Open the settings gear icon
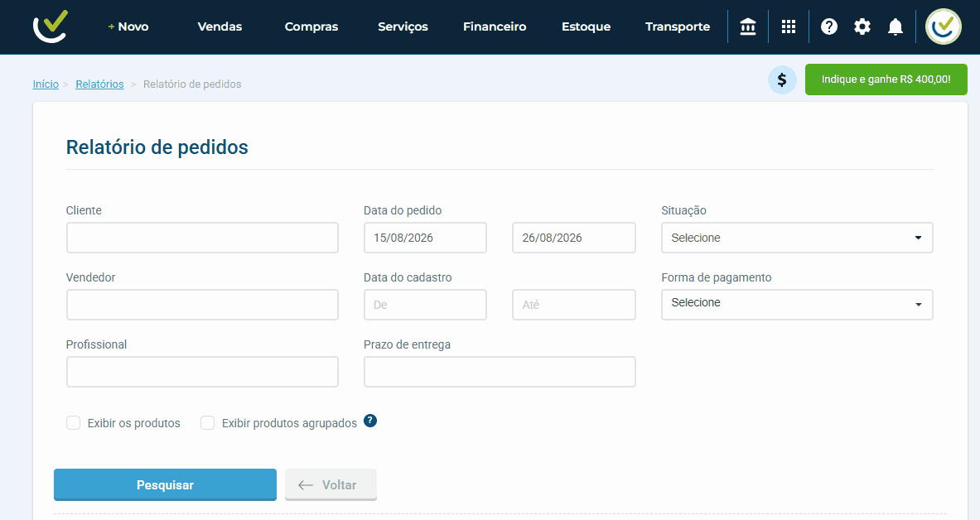The image size is (980, 520). (x=862, y=26)
